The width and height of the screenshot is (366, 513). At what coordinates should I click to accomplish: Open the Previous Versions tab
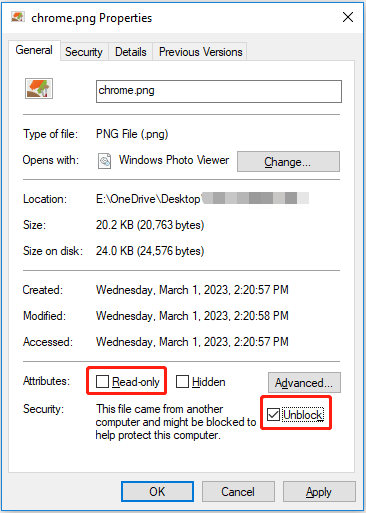tap(200, 52)
